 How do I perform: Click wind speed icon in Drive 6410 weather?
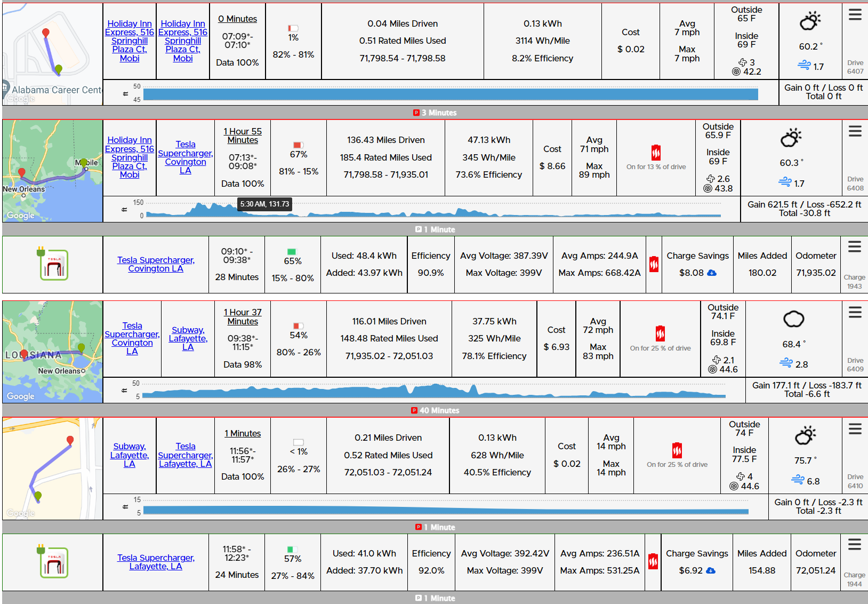click(798, 480)
